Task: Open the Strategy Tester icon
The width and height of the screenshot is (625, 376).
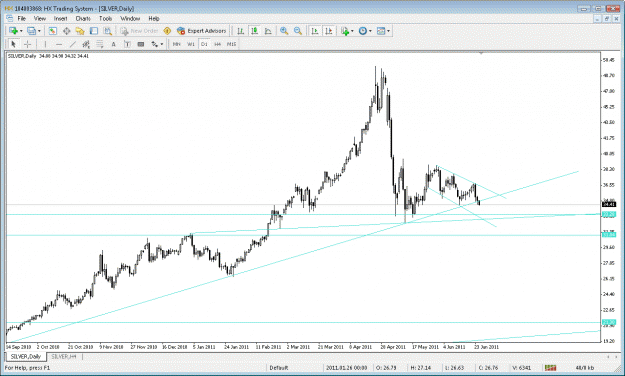Action: point(107,31)
